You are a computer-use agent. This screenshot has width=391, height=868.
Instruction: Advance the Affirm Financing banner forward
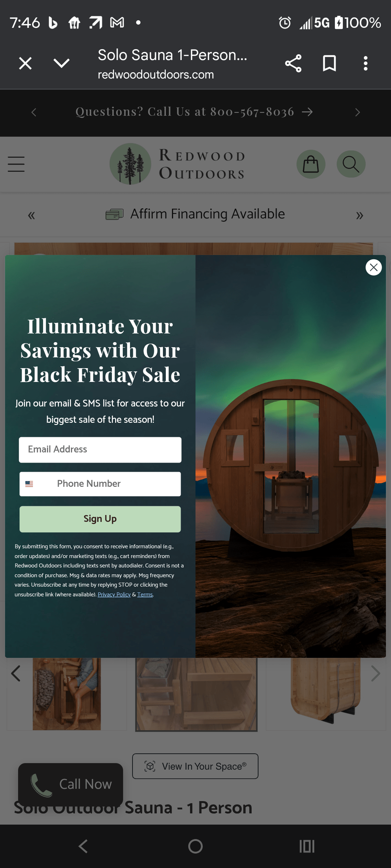pyautogui.click(x=360, y=216)
